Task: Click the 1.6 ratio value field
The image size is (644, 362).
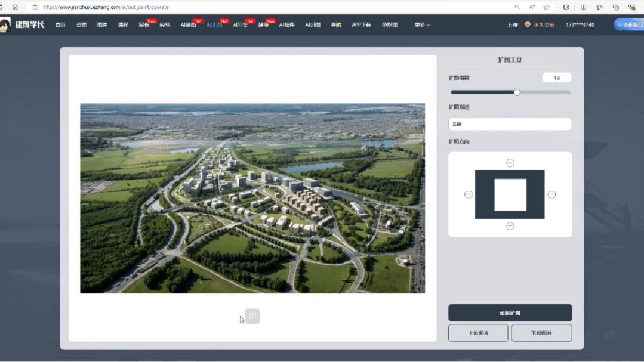Action: [556, 78]
